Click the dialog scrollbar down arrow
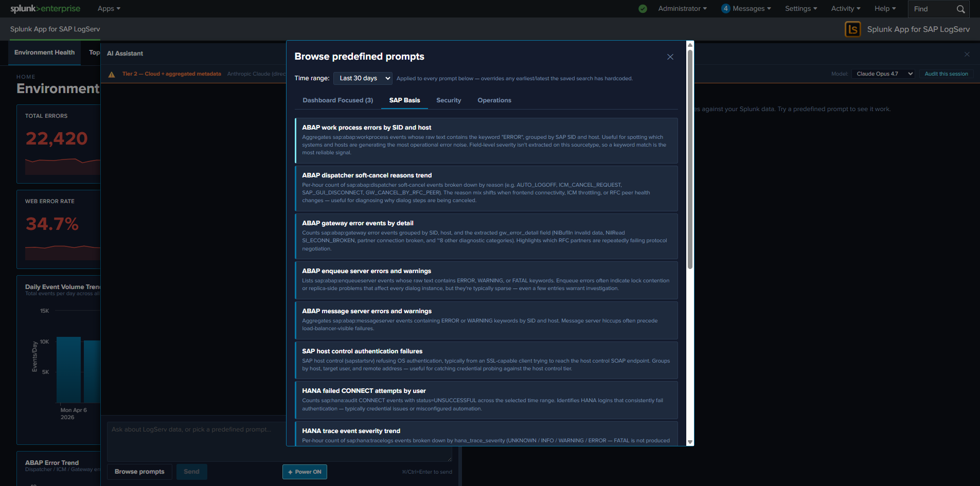 [x=690, y=442]
